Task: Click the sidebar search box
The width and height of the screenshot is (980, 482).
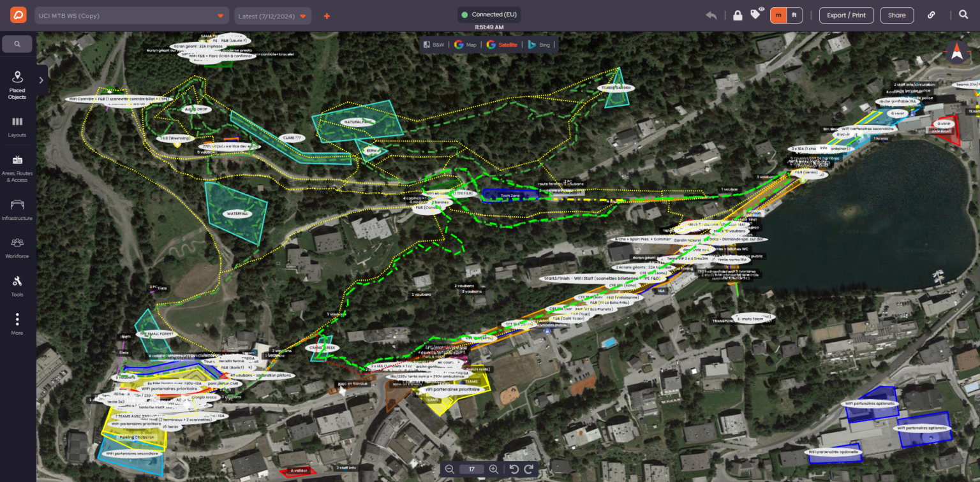Action: click(x=17, y=44)
